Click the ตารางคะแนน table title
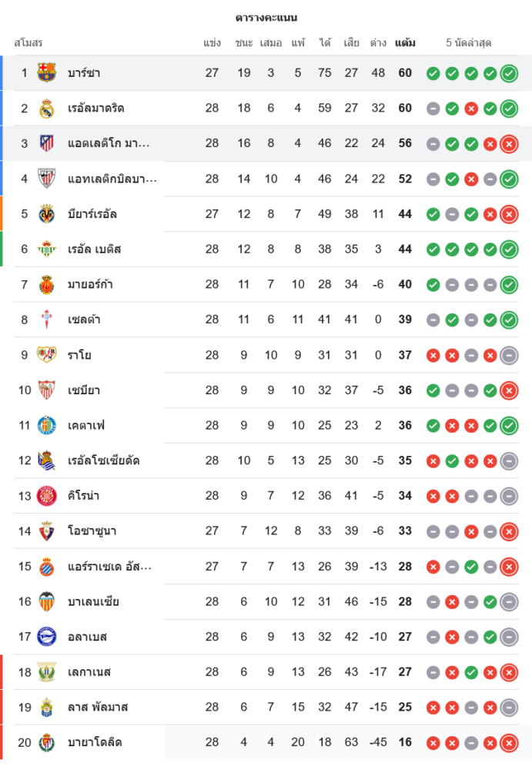The image size is (532, 770). point(266,18)
